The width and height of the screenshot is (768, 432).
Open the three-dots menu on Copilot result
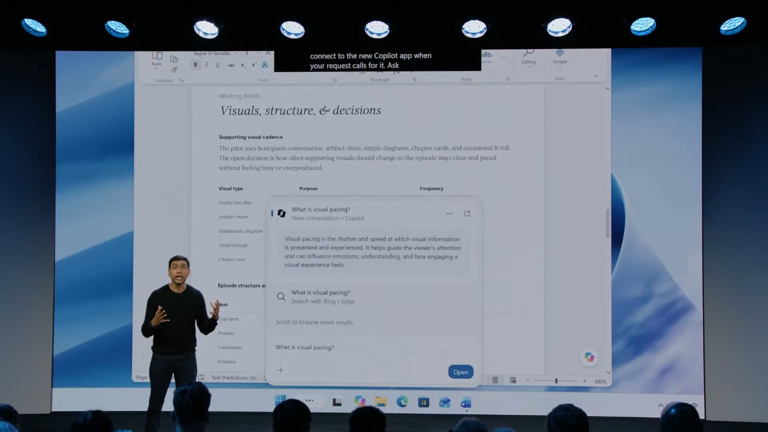(449, 214)
